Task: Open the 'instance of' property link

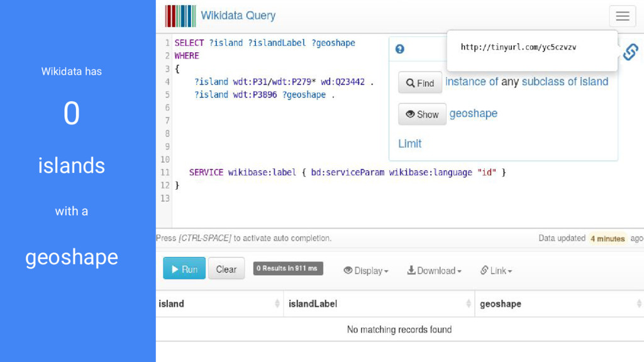Action: 472,82
